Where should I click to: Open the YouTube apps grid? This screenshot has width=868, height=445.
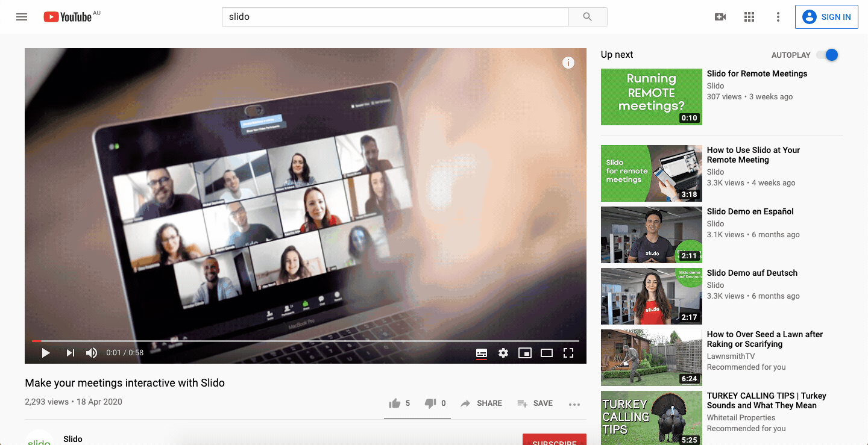[749, 17]
